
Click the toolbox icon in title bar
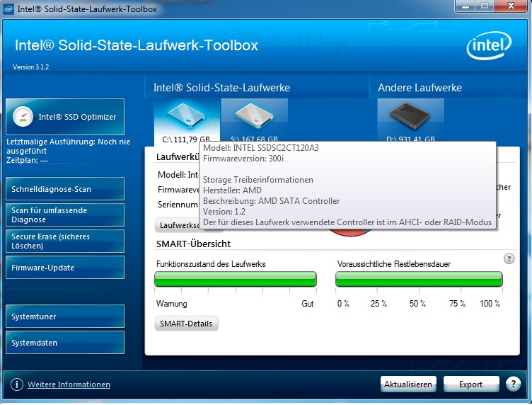click(8, 8)
